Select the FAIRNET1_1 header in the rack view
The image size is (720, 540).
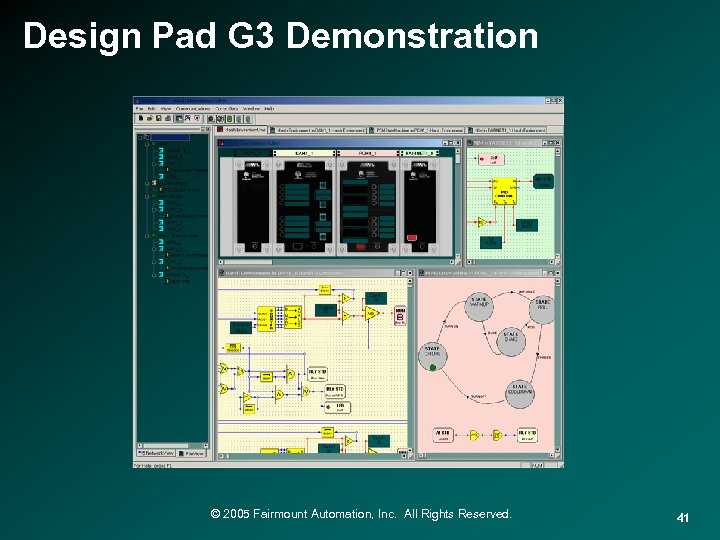pos(420,153)
